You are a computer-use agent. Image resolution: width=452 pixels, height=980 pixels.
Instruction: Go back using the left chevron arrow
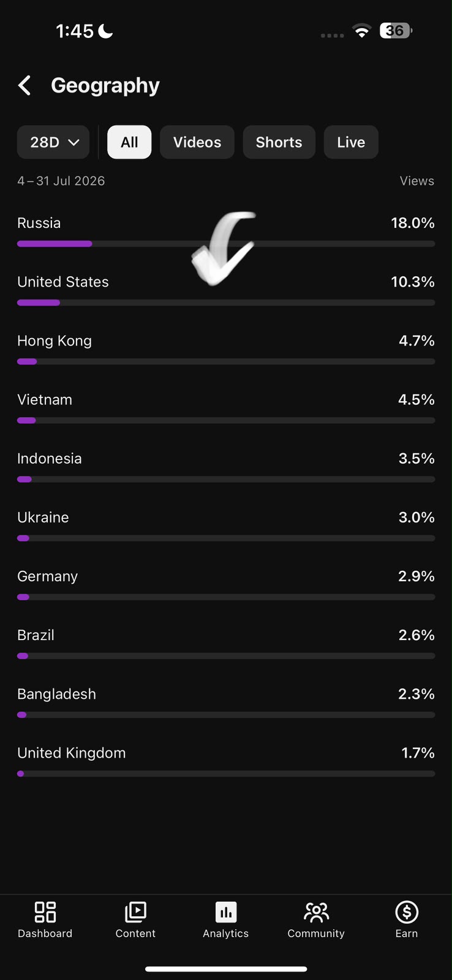click(24, 86)
